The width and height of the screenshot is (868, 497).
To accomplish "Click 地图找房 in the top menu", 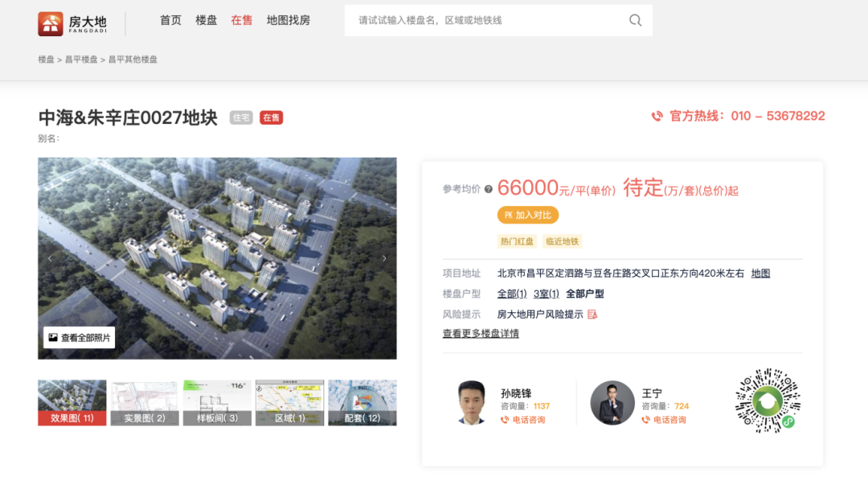I will [x=288, y=20].
